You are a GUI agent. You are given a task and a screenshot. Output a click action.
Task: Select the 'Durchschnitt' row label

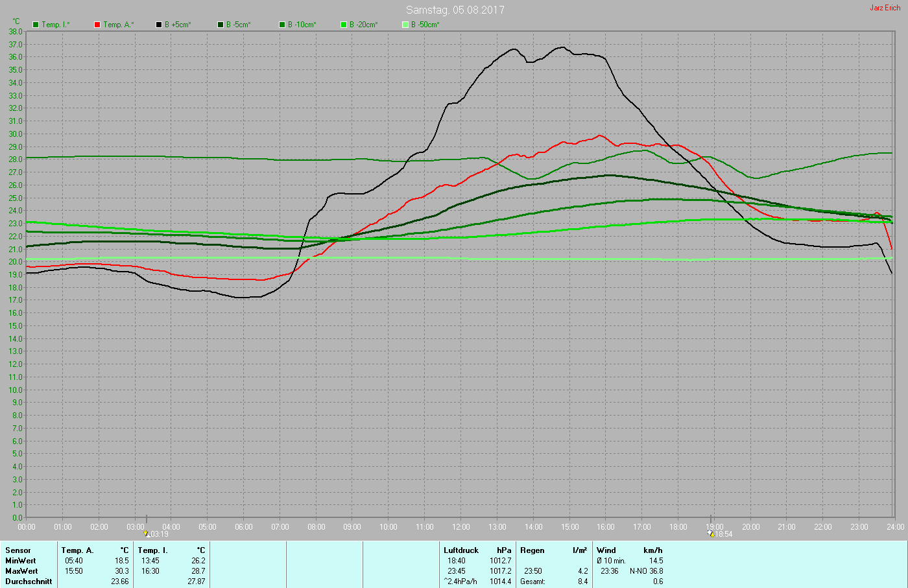[x=29, y=582]
